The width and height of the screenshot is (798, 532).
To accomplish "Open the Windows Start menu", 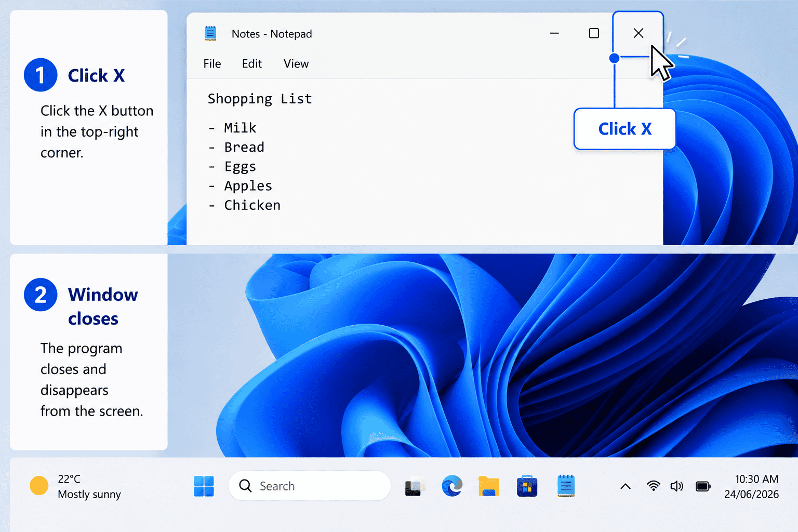I will click(204, 486).
